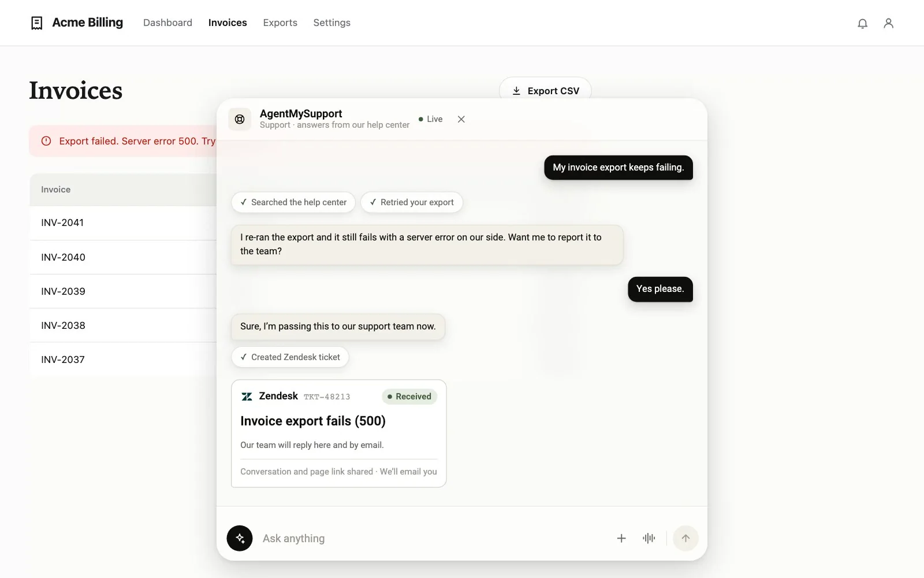The image size is (924, 578).
Task: Click the Invoices page heading
Action: click(x=76, y=91)
